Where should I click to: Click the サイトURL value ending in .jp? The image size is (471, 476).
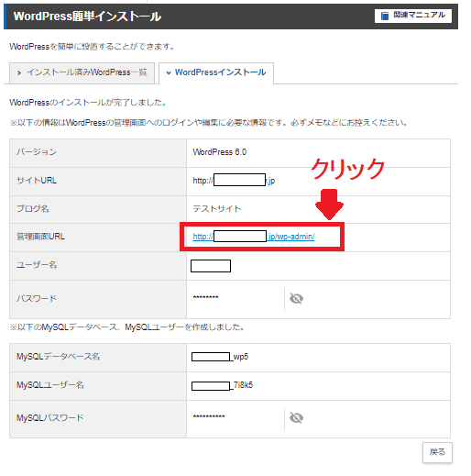234,180
